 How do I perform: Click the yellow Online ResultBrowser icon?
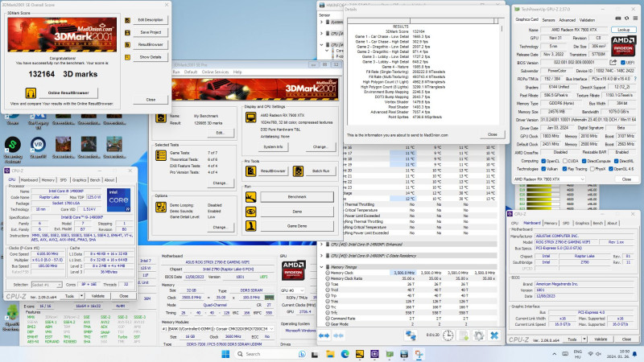(x=31, y=93)
